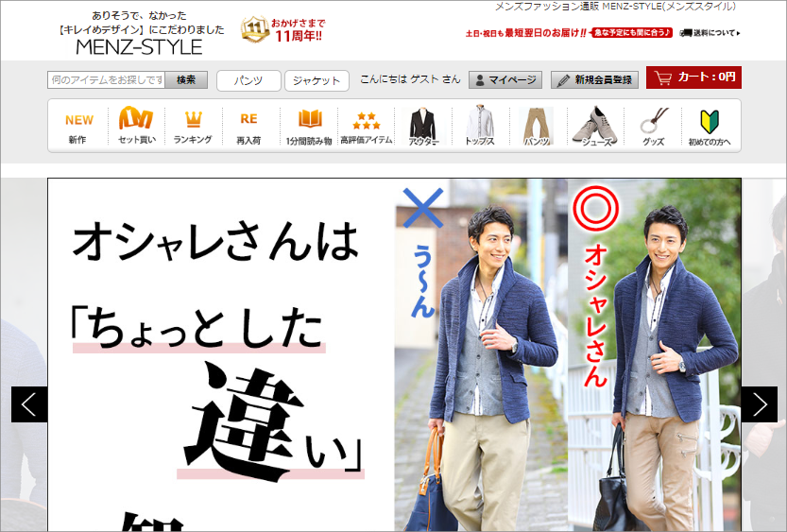
Task: Open the ランキング crown icon
Action: click(193, 128)
